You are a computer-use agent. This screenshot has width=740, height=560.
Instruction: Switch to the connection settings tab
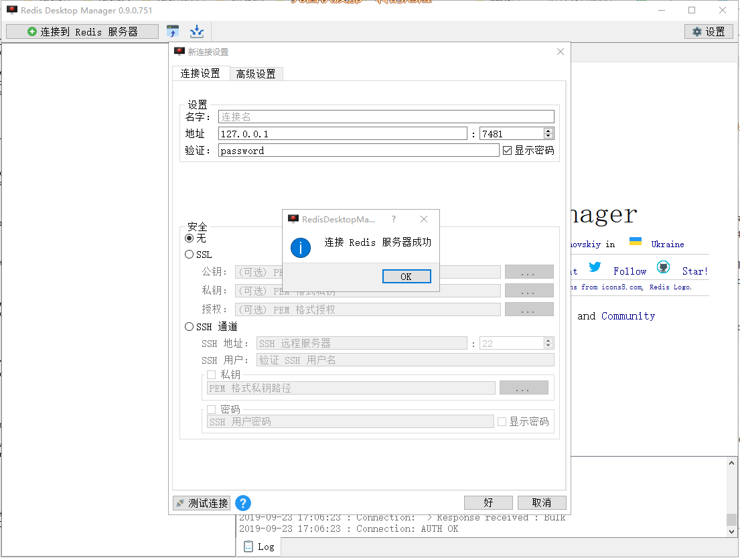click(x=201, y=73)
